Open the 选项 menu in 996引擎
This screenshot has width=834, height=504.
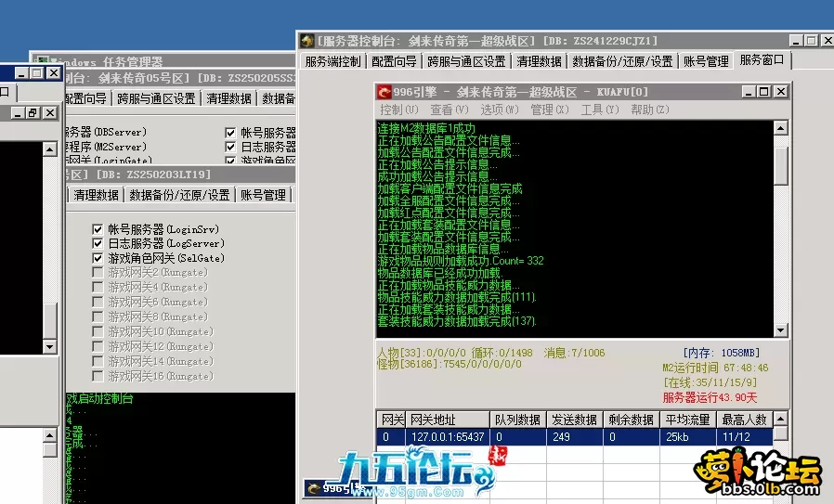pyautogui.click(x=498, y=110)
